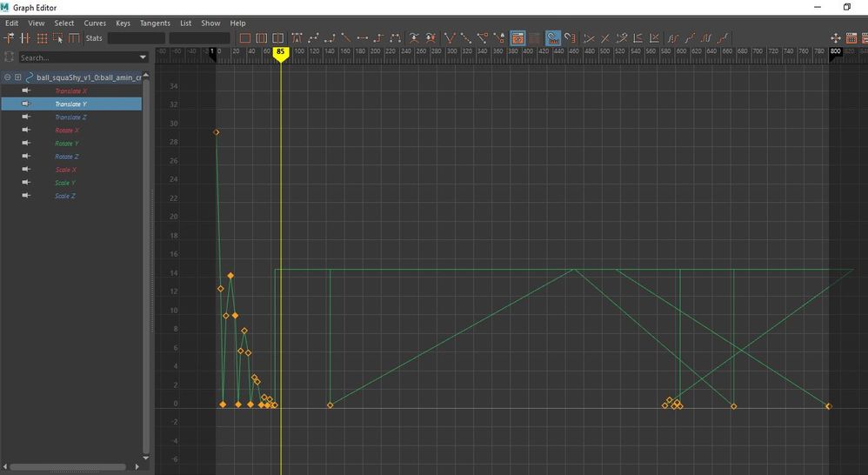The width and height of the screenshot is (868, 475).
Task: Open the Curves menu
Action: (95, 23)
